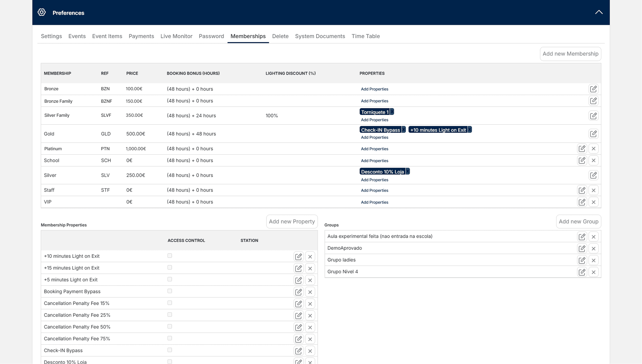The height and width of the screenshot is (364, 642).
Task: Delete the Grupo Nivel 4 group
Action: (593, 272)
